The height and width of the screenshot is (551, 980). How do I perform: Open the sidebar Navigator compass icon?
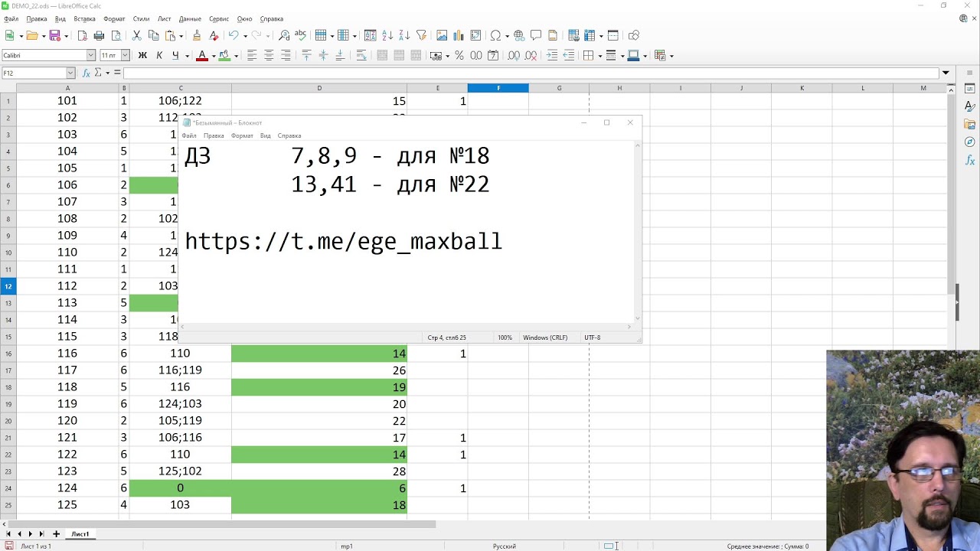coord(970,142)
